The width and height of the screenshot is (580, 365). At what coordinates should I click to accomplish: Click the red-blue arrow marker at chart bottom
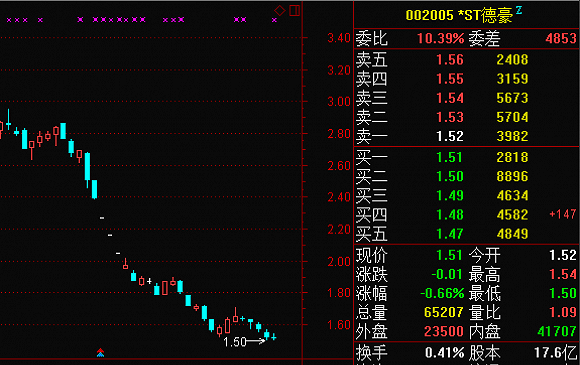point(100,352)
